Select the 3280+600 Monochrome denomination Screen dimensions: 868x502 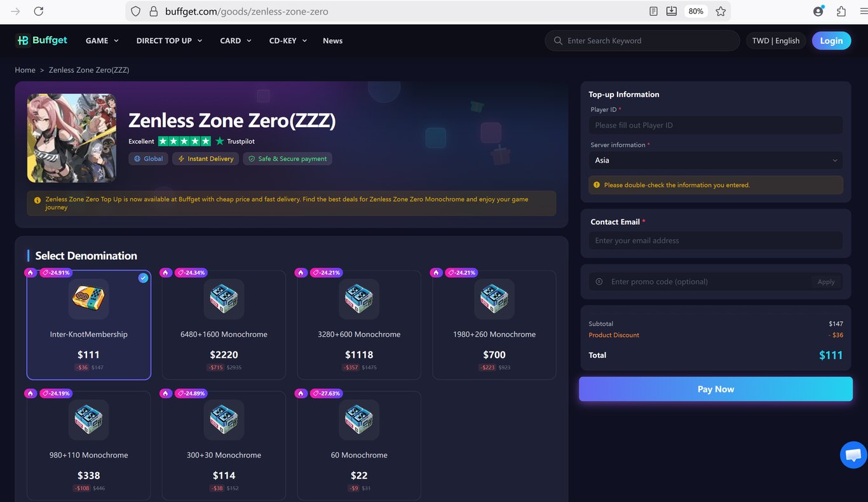[x=359, y=325]
